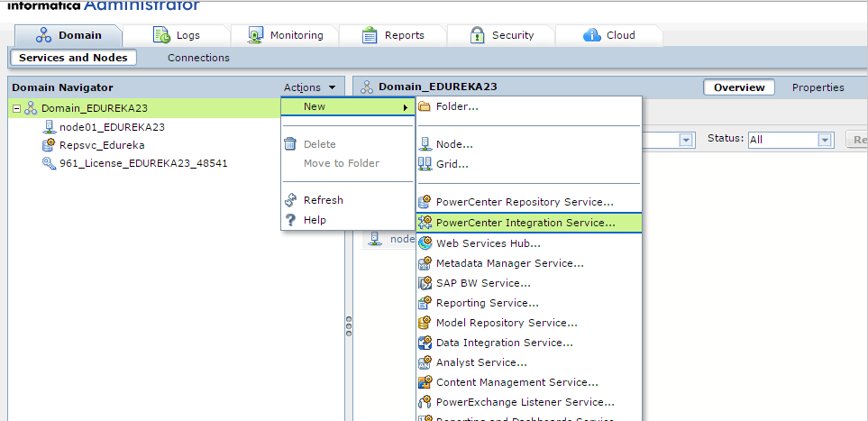Open the dropdown left of Status label
Image resolution: width=868 pixels, height=421 pixels.
[687, 140]
